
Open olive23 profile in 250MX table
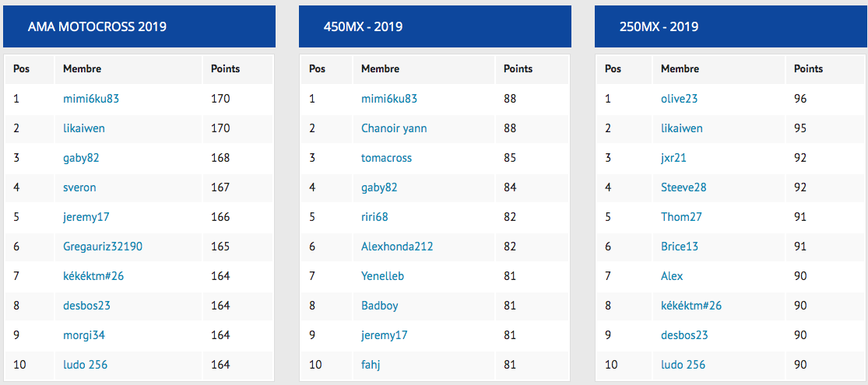(x=679, y=99)
